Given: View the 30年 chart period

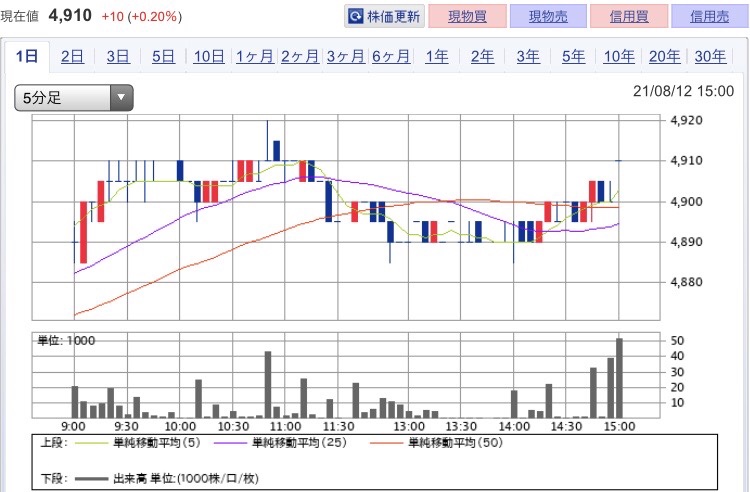Looking at the screenshot, I should pyautogui.click(x=710, y=56).
